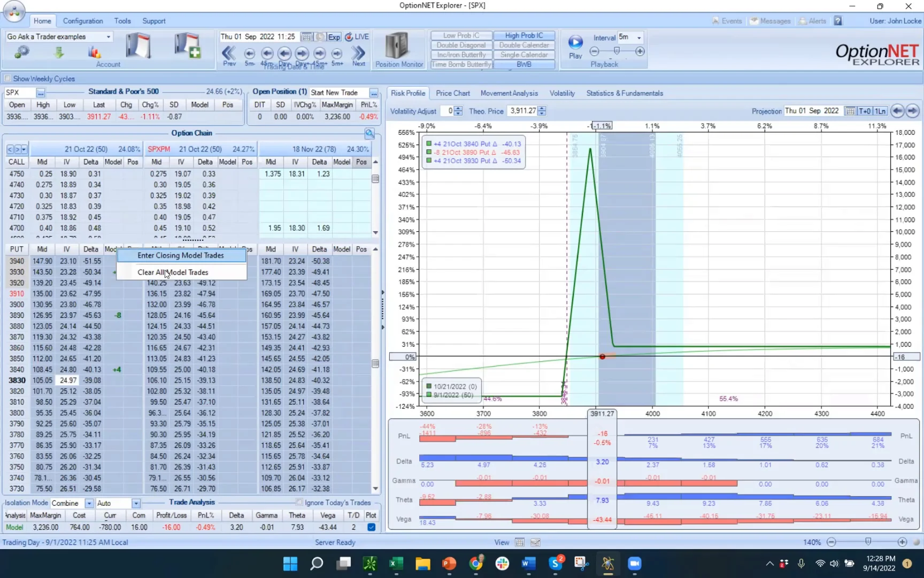Viewport: 924px width, 578px height.
Task: Open the Projection date calendar icon
Action: tap(850, 111)
